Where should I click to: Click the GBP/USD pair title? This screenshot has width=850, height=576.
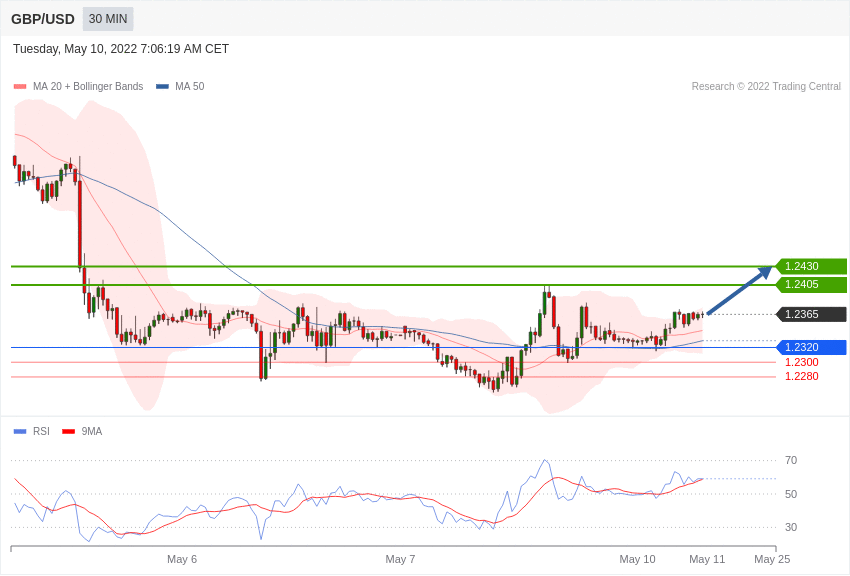coord(43,20)
